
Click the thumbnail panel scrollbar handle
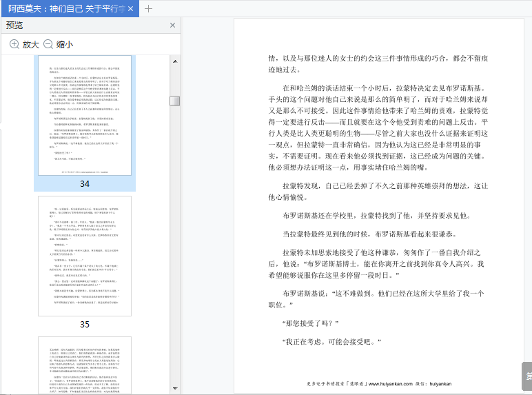pos(175,101)
